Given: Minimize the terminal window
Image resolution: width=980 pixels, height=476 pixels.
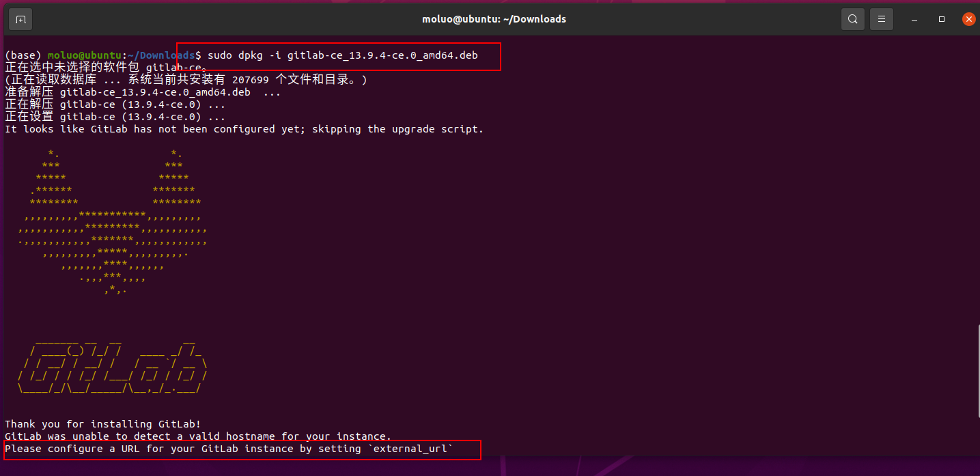Looking at the screenshot, I should [x=916, y=19].
